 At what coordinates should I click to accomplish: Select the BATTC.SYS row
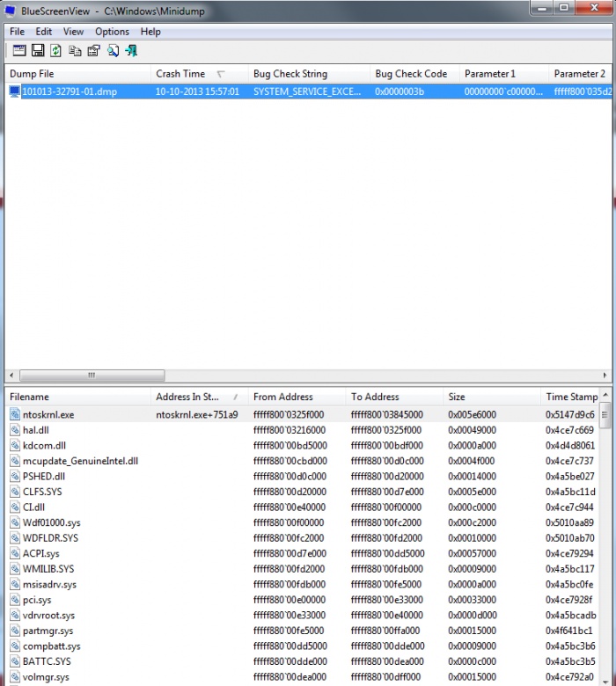point(302,661)
